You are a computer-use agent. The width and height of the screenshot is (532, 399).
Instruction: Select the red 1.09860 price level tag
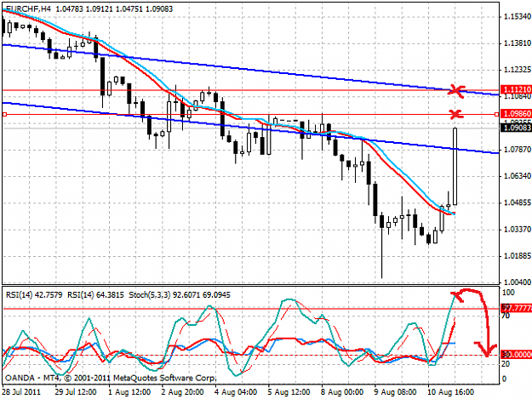click(517, 114)
